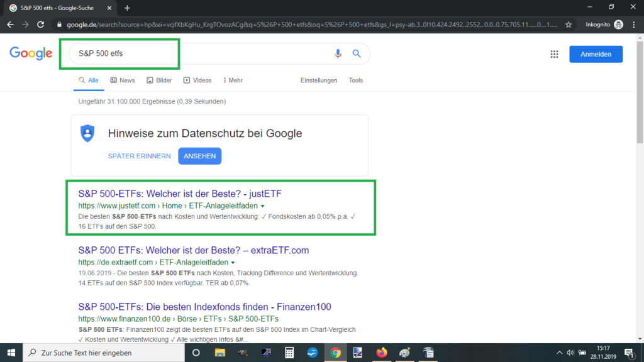
Task: Switch to Chrome in the taskbar
Action: tap(336, 353)
